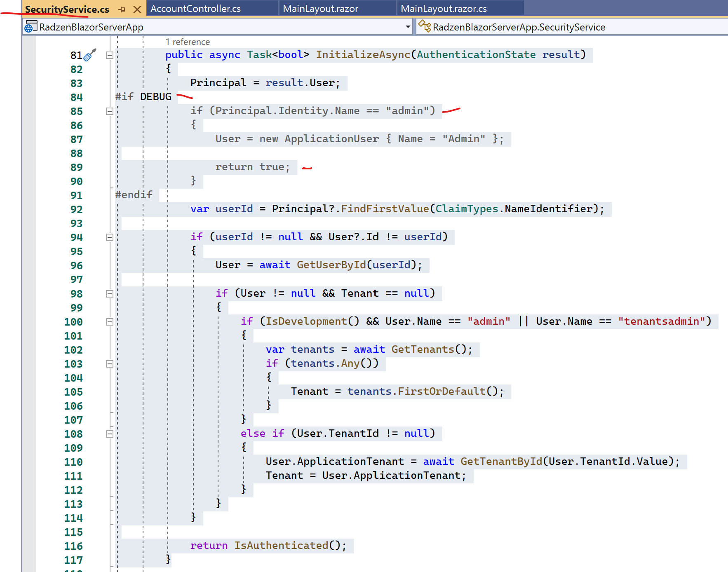Click the "admin" string on line 85

tap(407, 111)
